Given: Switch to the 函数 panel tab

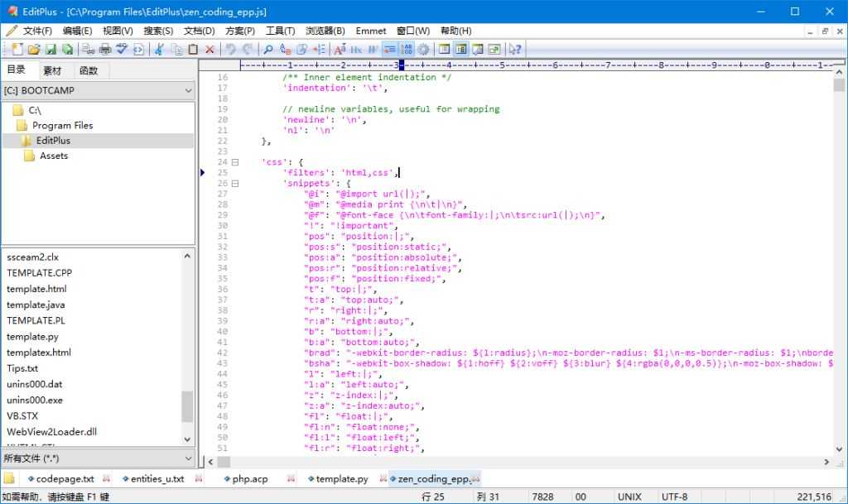Looking at the screenshot, I should click(x=88, y=70).
